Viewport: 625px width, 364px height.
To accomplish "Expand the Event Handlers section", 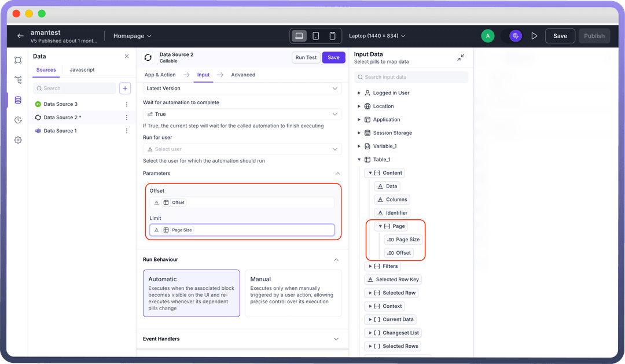I will pyautogui.click(x=242, y=339).
